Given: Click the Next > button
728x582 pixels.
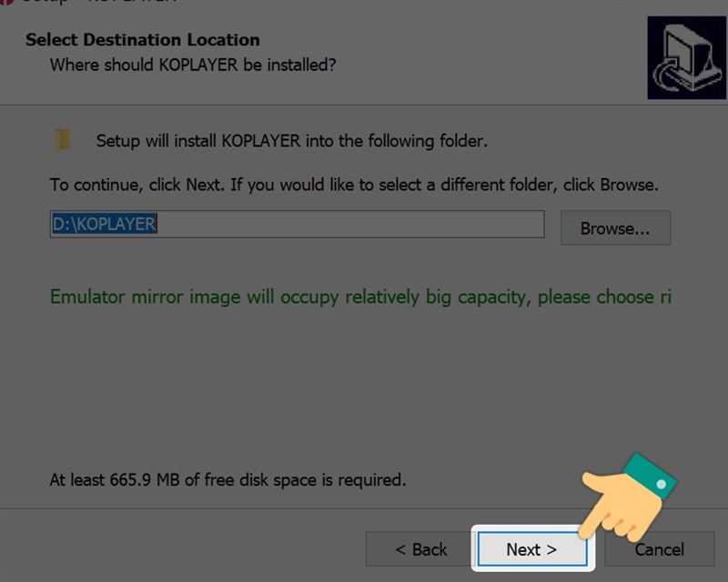Looking at the screenshot, I should click(x=531, y=549).
